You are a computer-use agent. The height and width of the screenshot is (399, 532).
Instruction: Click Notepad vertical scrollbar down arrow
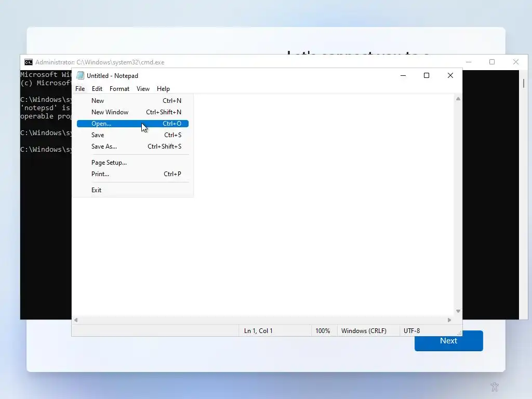(458, 311)
